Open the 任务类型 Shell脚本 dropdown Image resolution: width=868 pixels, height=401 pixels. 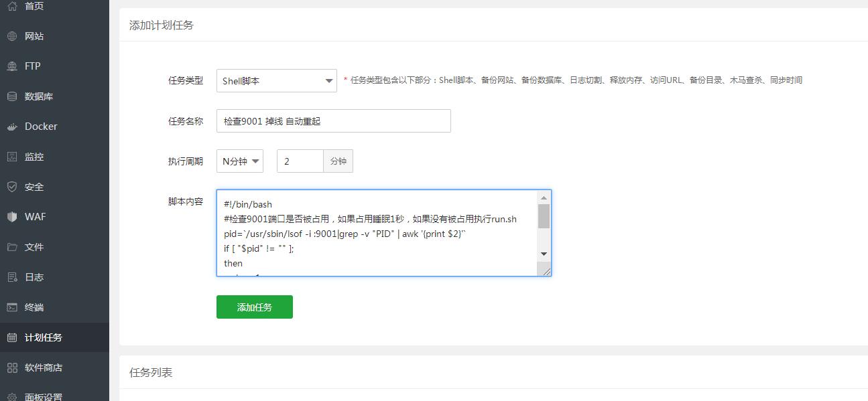tap(277, 81)
